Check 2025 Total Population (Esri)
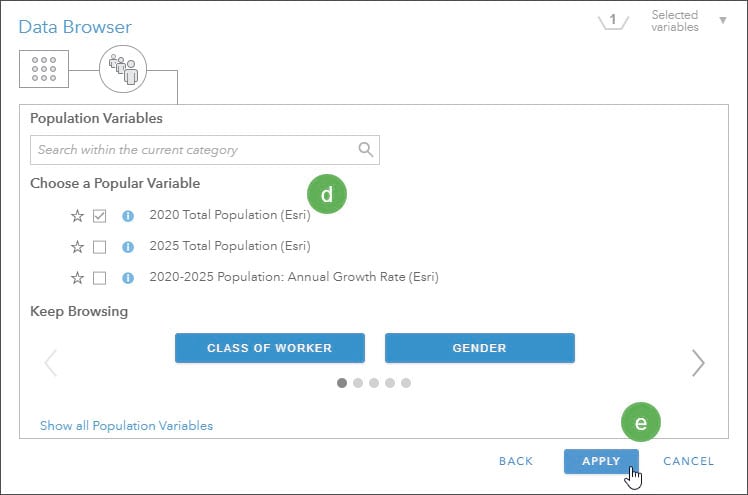The width and height of the screenshot is (748, 495). (100, 247)
